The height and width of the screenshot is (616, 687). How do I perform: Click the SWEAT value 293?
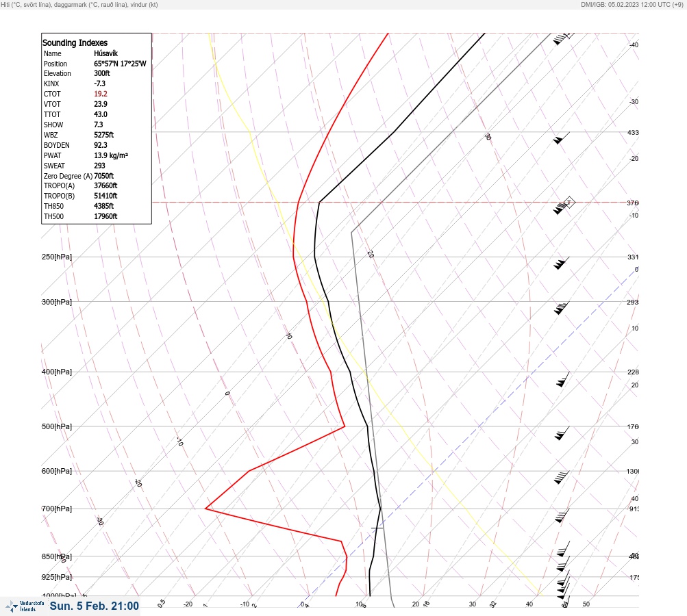click(x=99, y=166)
